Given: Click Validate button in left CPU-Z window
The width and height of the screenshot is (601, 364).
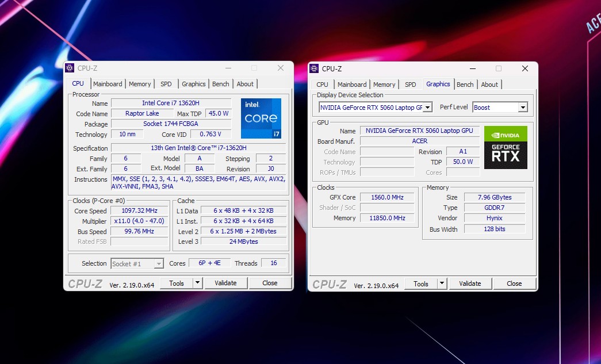Looking at the screenshot, I should pyautogui.click(x=225, y=283).
